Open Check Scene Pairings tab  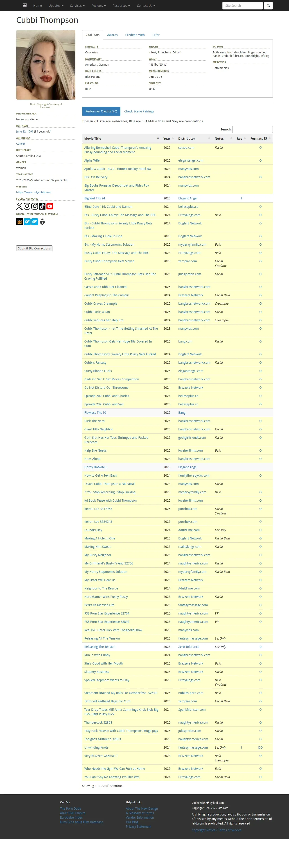click(x=139, y=111)
